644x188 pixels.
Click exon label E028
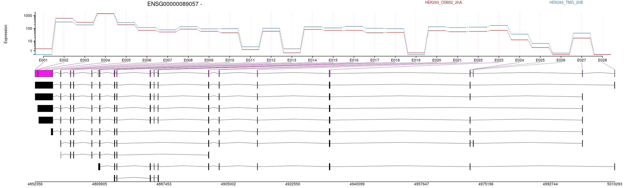point(602,60)
